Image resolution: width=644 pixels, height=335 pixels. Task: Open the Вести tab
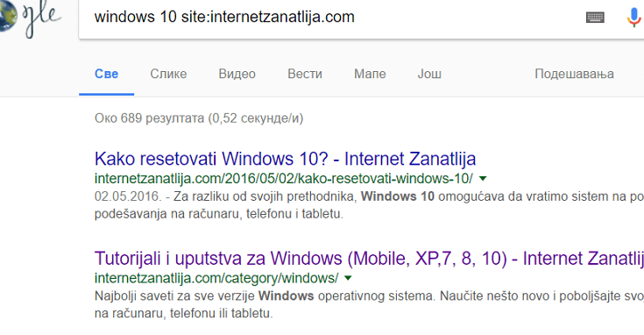305,74
